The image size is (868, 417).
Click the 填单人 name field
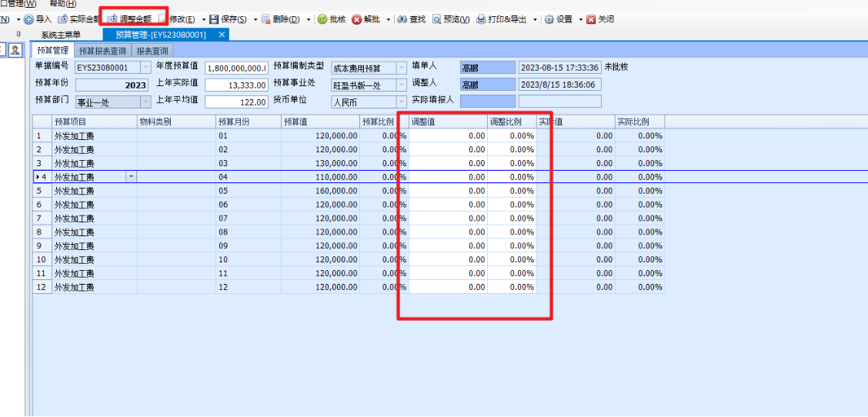[x=488, y=68]
